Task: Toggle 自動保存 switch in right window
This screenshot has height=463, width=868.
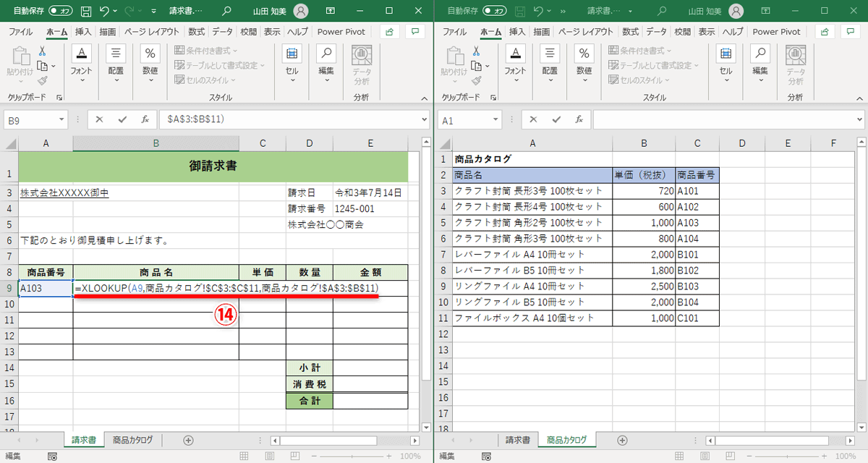Action: tap(495, 11)
